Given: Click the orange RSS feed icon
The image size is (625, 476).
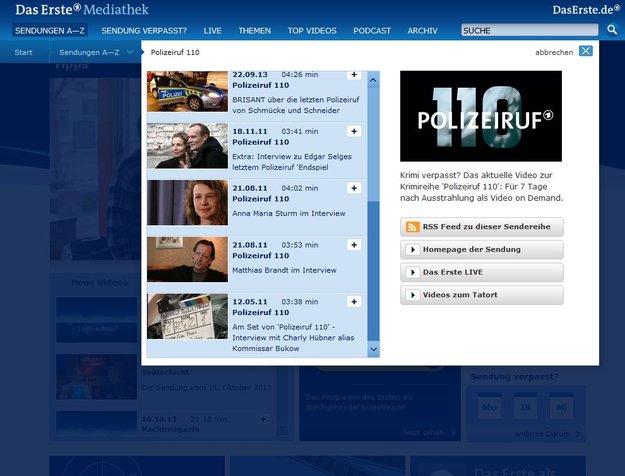Looking at the screenshot, I should coord(412,227).
